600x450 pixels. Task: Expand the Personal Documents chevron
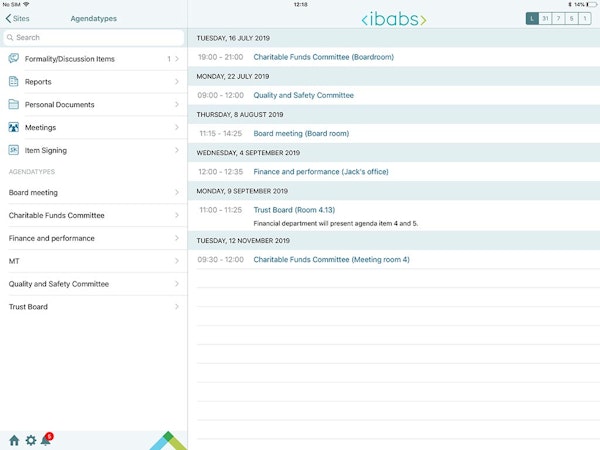coord(177,104)
